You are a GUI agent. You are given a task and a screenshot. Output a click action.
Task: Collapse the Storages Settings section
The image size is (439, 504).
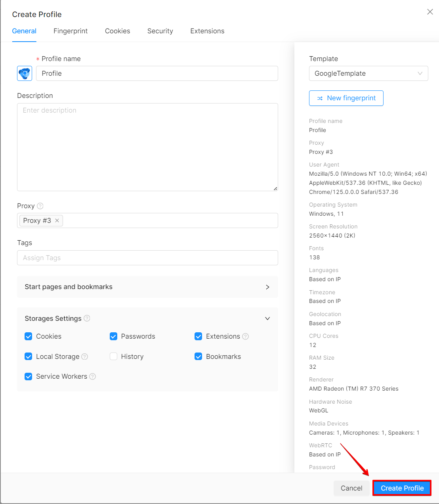(x=267, y=318)
